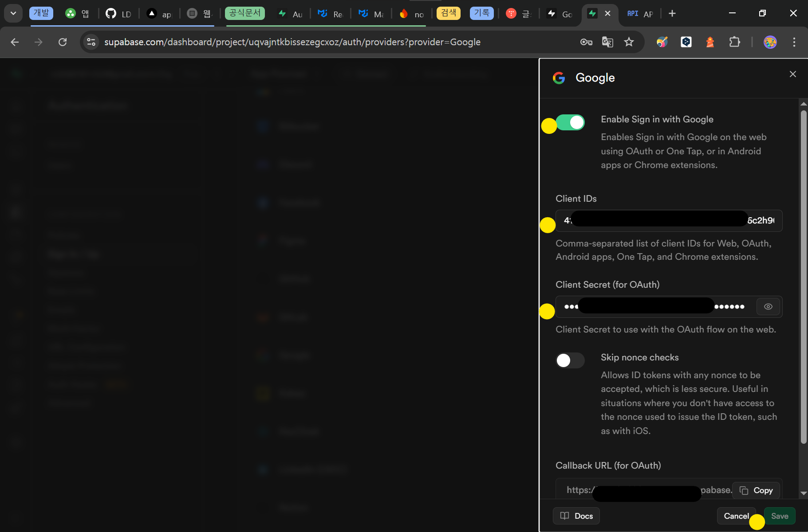Switch to the red circle icon tab
808x532 pixels.
(x=519, y=14)
